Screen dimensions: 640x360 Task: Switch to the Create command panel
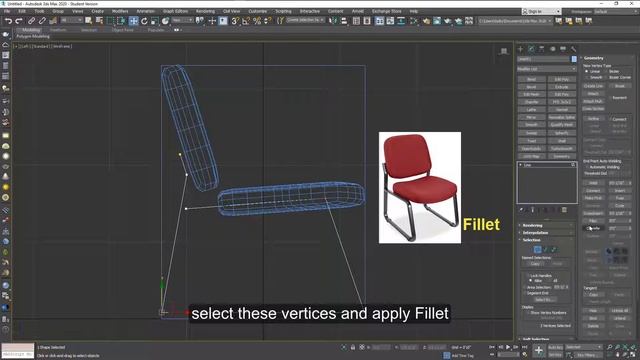pyautogui.click(x=520, y=49)
